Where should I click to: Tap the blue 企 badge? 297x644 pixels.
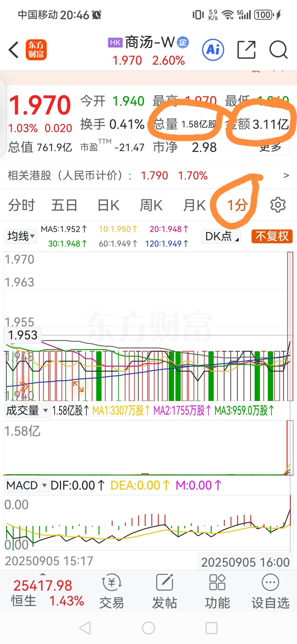[x=183, y=42]
